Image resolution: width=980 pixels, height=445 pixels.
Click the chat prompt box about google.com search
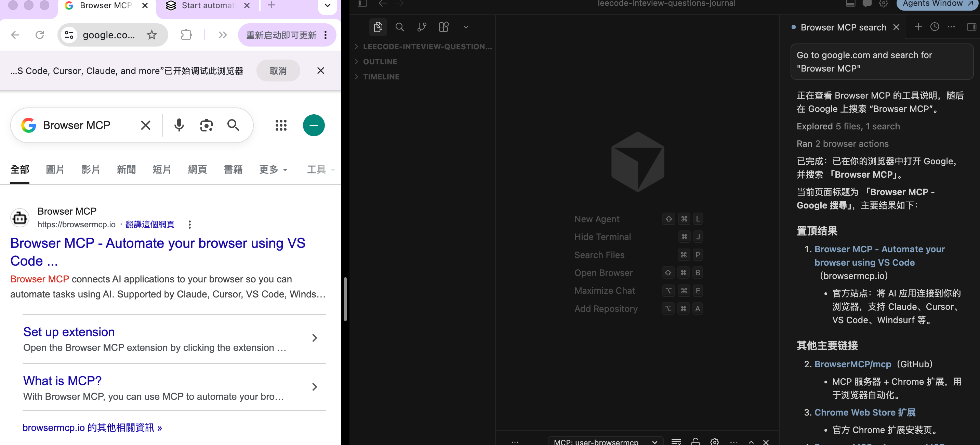882,61
